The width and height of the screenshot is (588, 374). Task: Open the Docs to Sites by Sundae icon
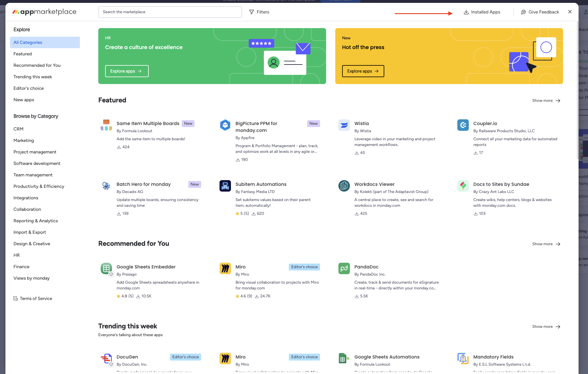click(x=463, y=186)
